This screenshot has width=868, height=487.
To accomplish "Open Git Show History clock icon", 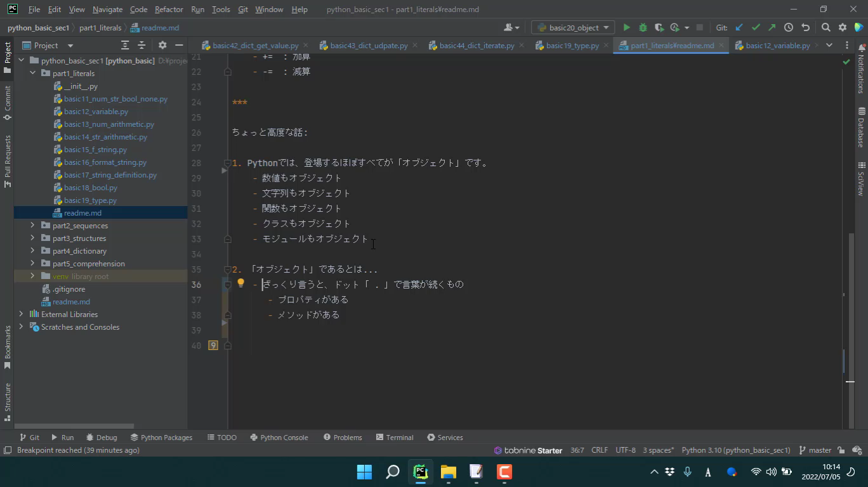I will [x=789, y=28].
